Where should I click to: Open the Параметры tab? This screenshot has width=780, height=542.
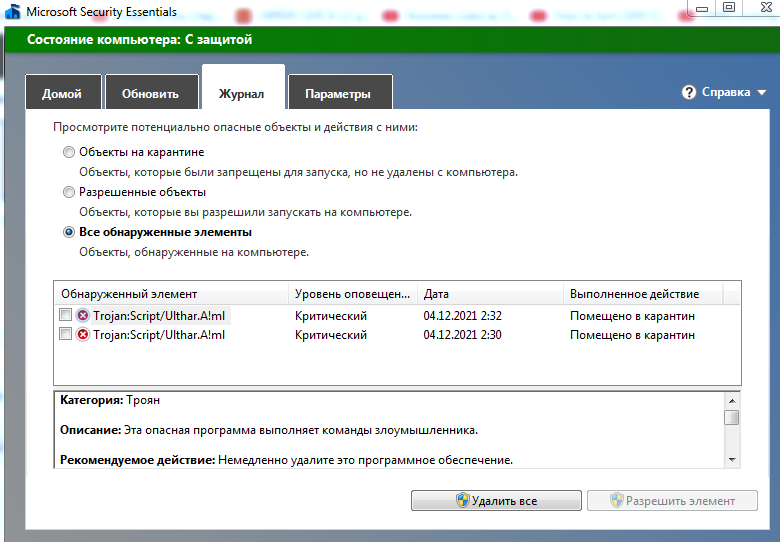(x=340, y=92)
